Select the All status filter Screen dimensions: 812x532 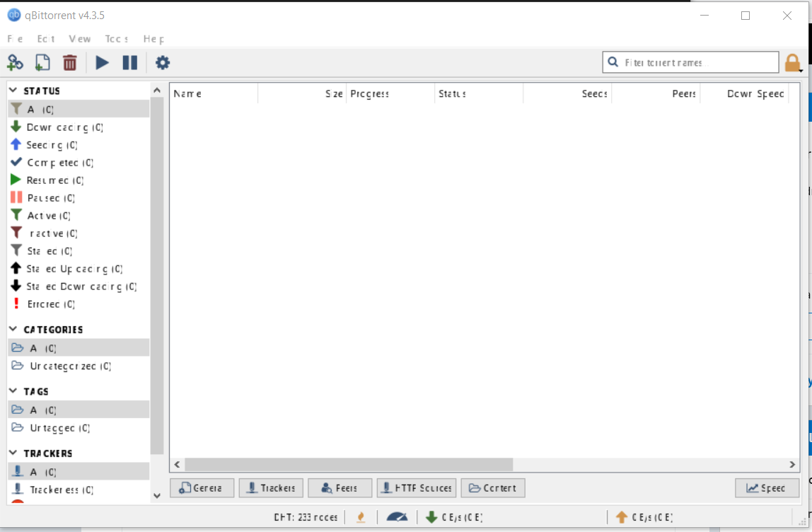pos(79,109)
